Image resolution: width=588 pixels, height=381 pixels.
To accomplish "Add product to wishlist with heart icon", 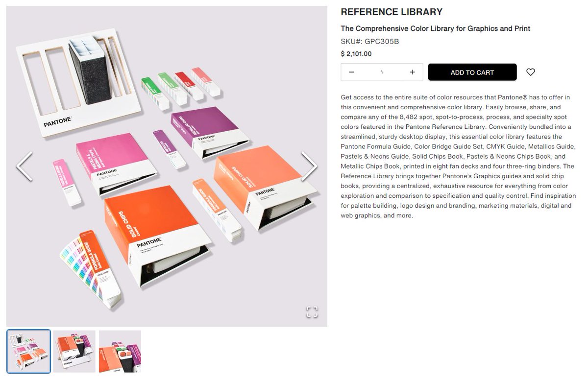I will coord(531,72).
